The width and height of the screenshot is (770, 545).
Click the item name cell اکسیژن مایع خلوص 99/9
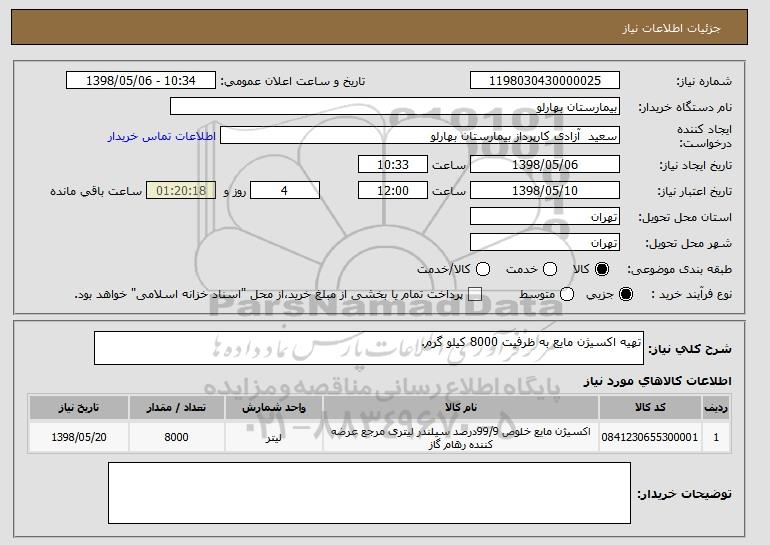pyautogui.click(x=461, y=437)
